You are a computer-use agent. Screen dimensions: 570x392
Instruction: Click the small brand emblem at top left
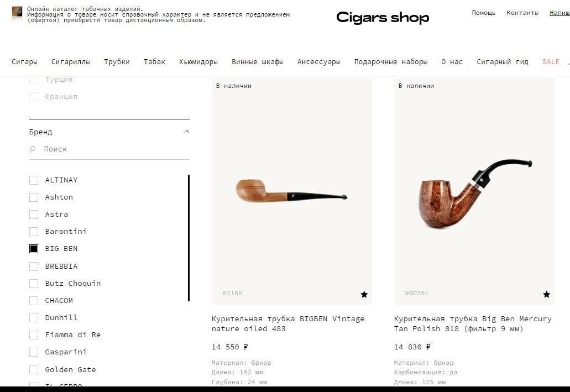coord(17,13)
